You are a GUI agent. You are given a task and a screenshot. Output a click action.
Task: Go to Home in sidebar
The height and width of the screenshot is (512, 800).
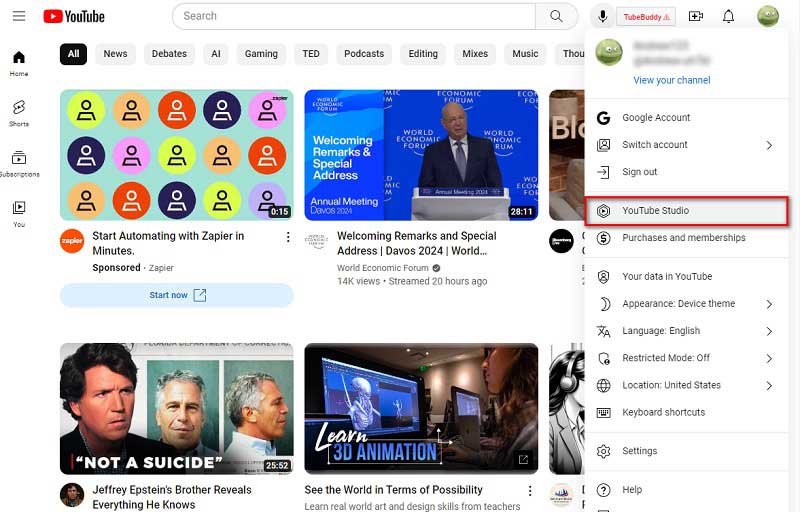pyautogui.click(x=19, y=63)
